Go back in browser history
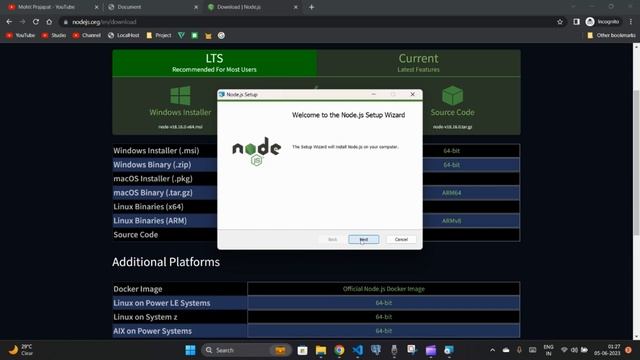 point(9,22)
